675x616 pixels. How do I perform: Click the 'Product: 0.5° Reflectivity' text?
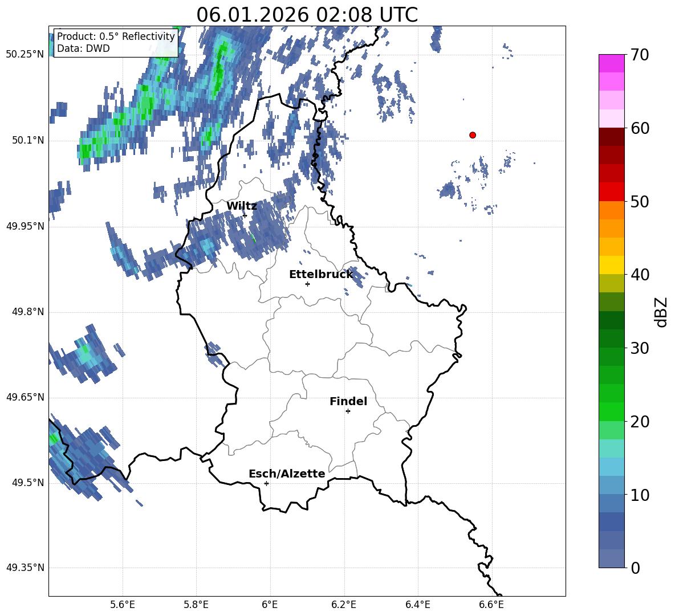pyautogui.click(x=116, y=36)
